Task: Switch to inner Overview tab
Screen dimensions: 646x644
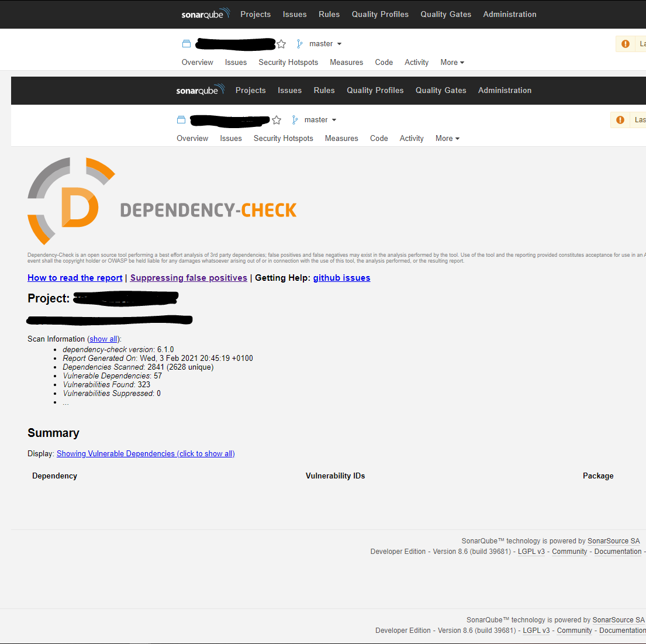Action: pyautogui.click(x=192, y=138)
